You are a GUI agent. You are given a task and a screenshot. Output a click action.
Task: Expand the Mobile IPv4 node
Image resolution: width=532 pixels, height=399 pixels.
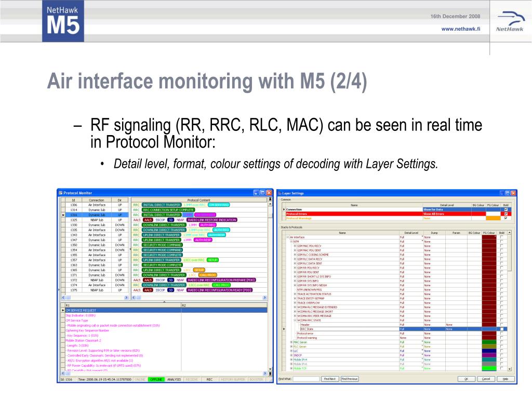click(x=291, y=360)
